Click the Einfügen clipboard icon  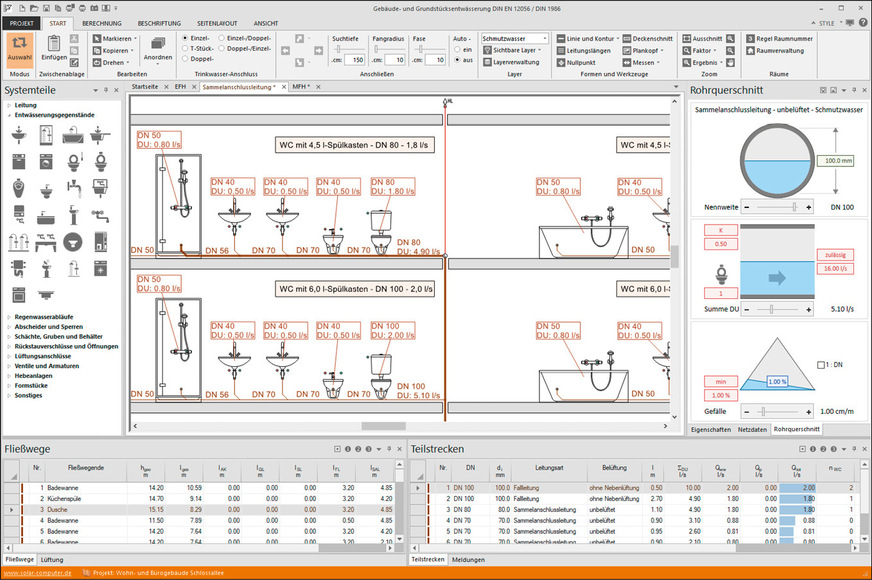click(x=54, y=47)
